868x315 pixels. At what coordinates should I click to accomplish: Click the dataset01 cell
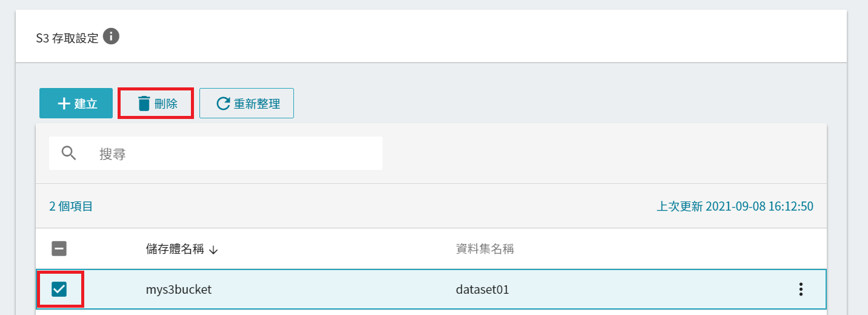[482, 290]
